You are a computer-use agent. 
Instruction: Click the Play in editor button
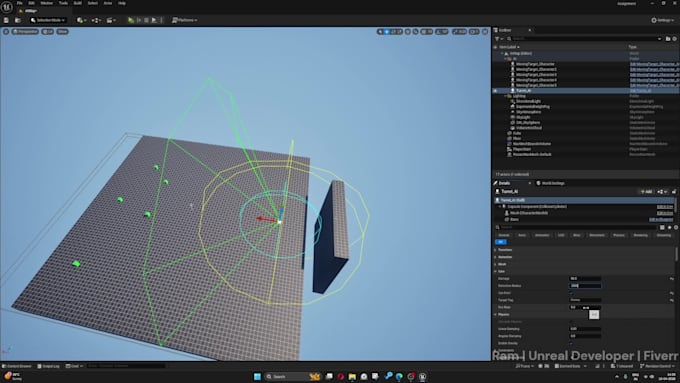click(x=131, y=20)
